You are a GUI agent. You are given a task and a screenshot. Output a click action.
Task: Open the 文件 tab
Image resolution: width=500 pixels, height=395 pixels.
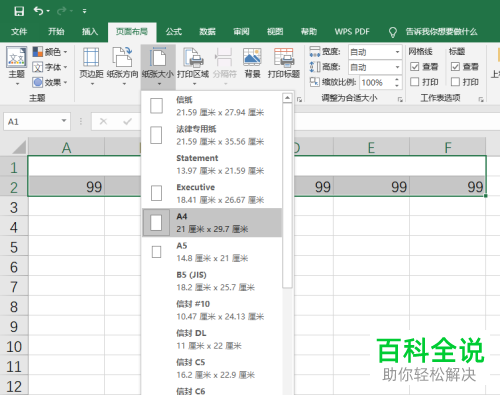click(19, 32)
